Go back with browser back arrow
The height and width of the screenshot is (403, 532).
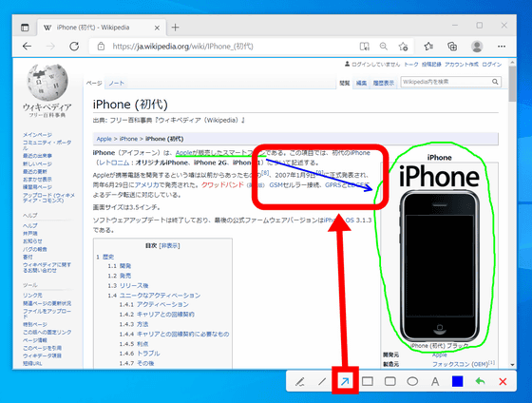coord(27,47)
